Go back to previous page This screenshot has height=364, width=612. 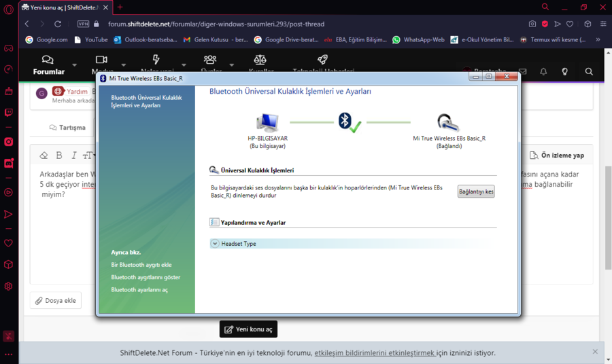click(x=27, y=24)
